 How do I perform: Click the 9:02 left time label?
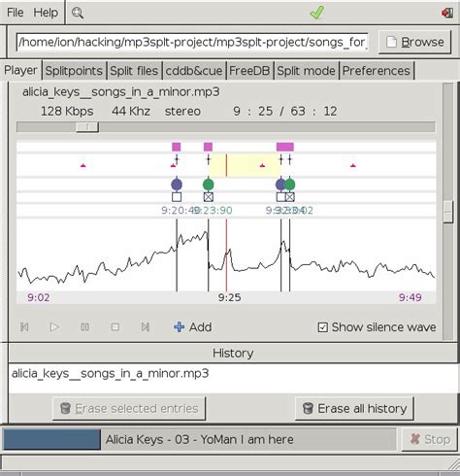pyautogui.click(x=39, y=297)
